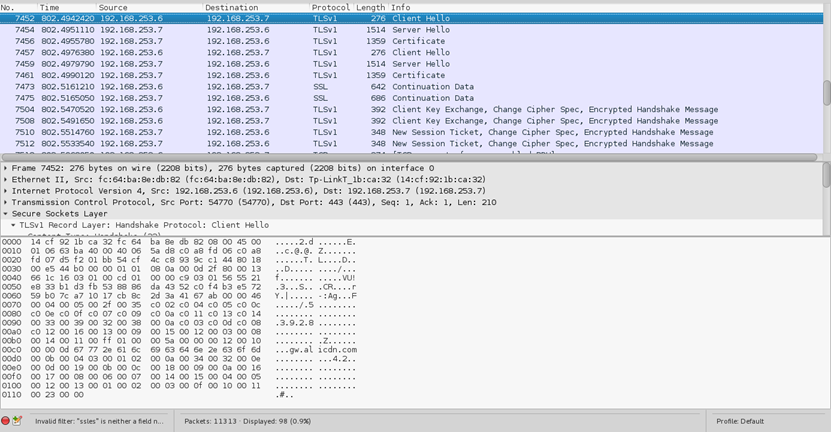Select packet 7510 New Session Ticket row

pos(400,132)
